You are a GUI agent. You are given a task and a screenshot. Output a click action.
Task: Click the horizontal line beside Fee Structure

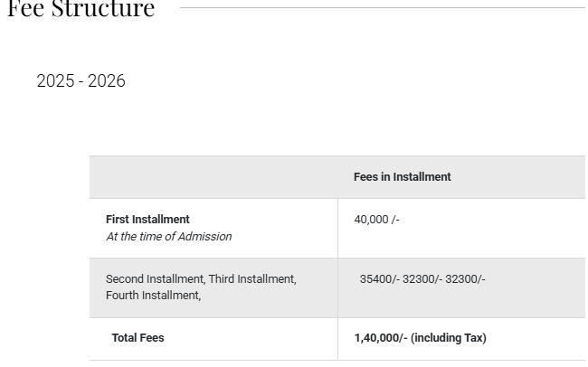tap(382, 8)
